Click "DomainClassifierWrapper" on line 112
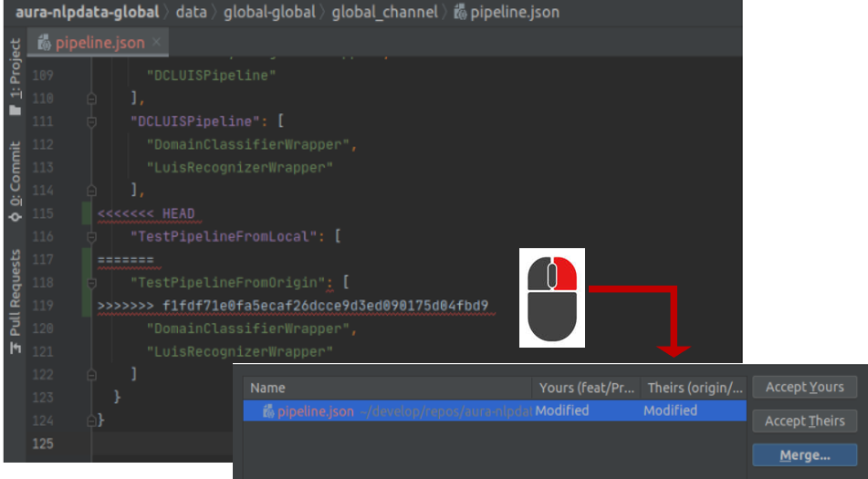868x479 pixels. [x=247, y=145]
